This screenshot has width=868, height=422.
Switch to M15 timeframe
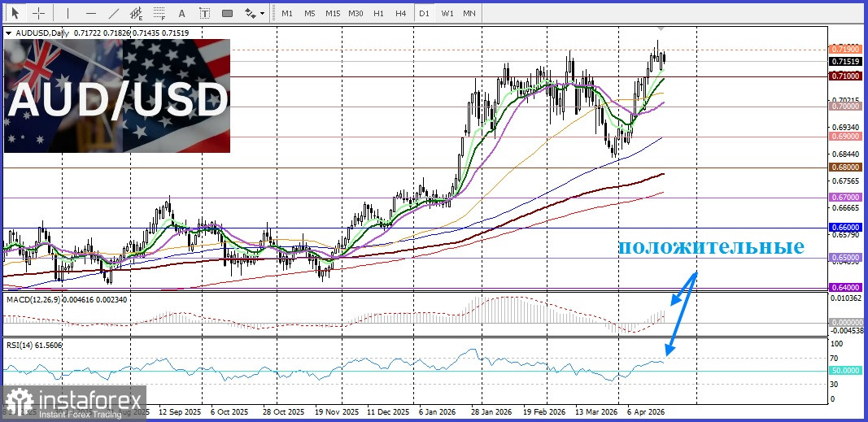(332, 13)
